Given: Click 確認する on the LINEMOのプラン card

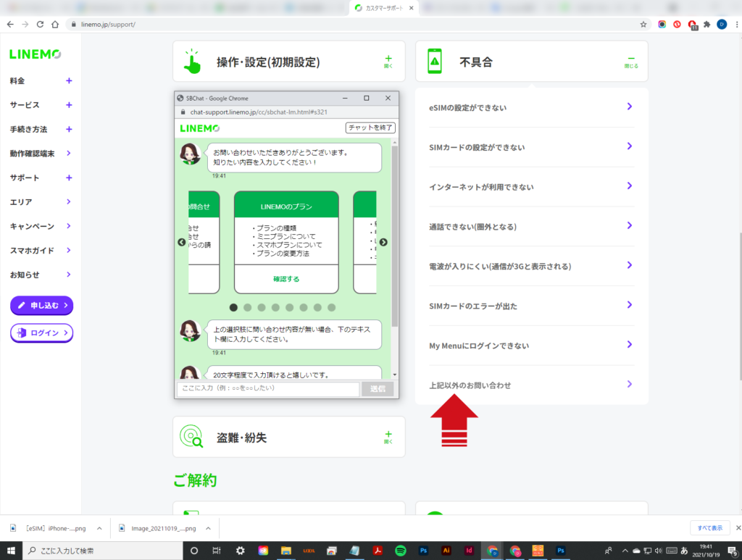Looking at the screenshot, I should [x=286, y=279].
